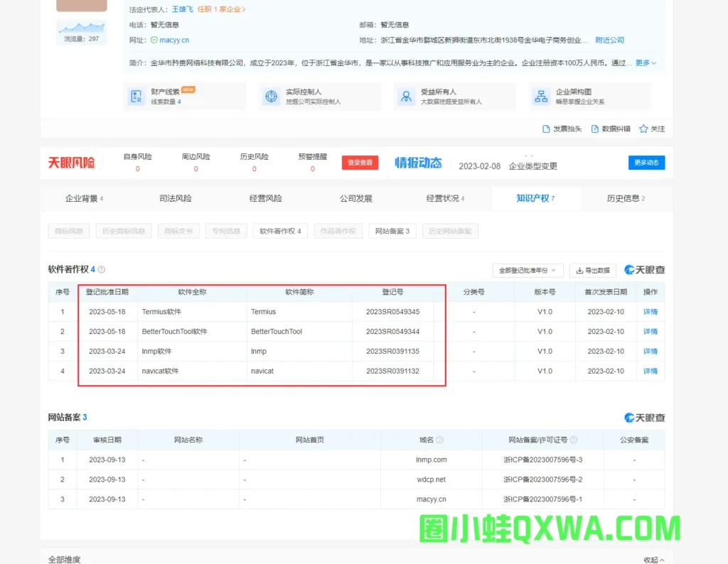Expand the company intro with 更多
The width and height of the screenshot is (728, 564).
coord(646,63)
